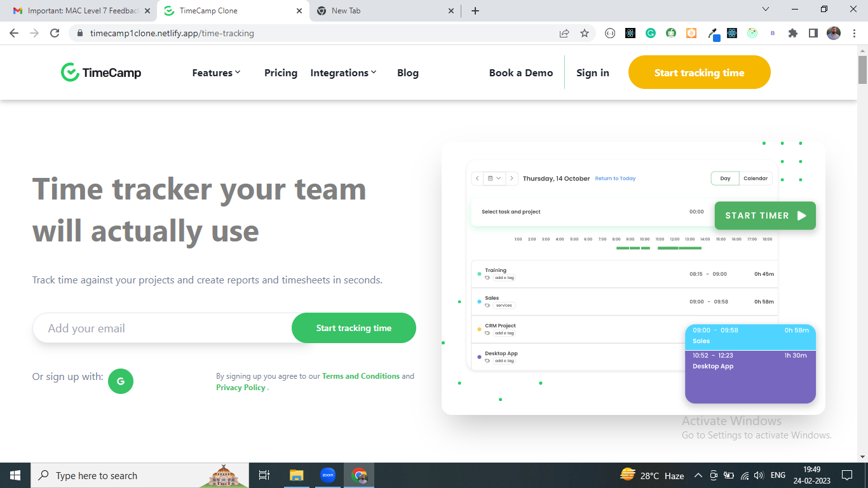Click the tag icon beside Sales entry
This screenshot has width=868, height=488.
tap(487, 305)
